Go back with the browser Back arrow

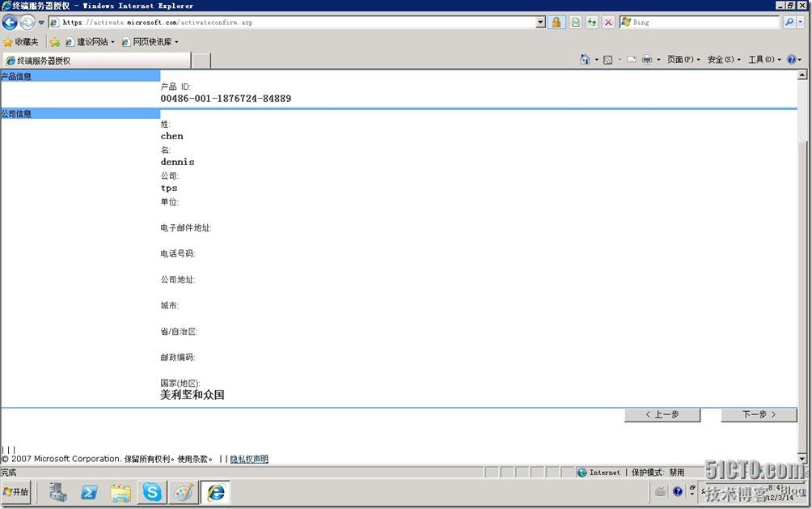(x=10, y=23)
